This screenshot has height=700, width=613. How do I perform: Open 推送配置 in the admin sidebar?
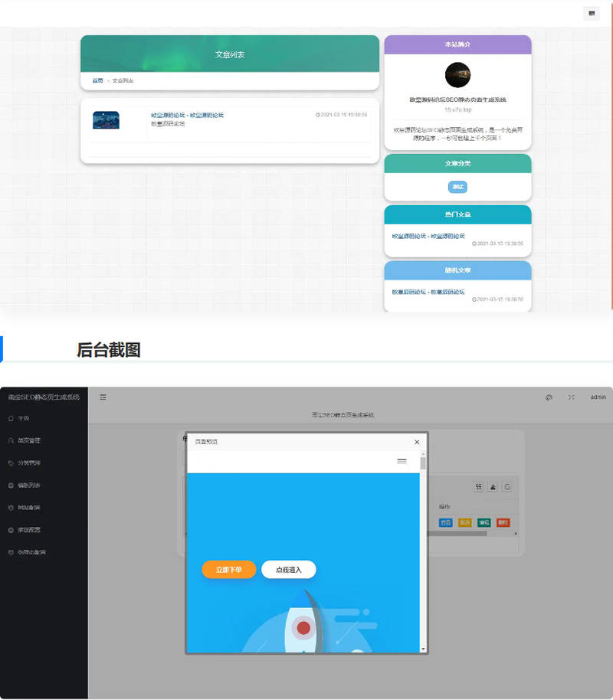(x=44, y=530)
